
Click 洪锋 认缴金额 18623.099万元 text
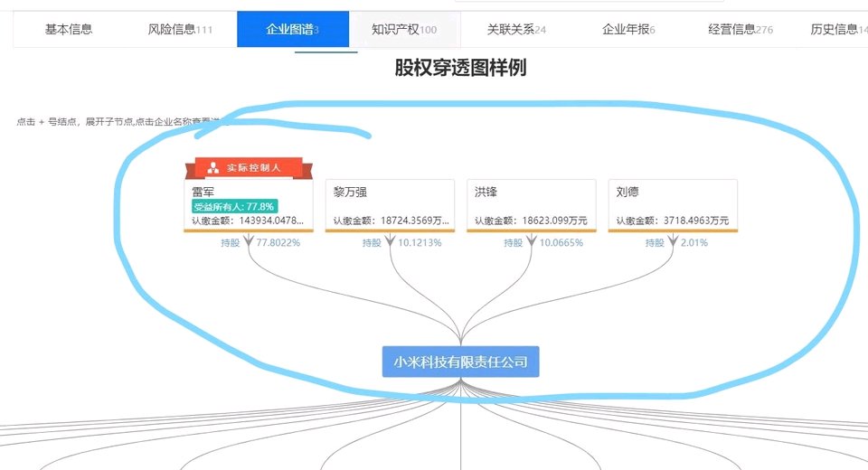click(x=531, y=221)
